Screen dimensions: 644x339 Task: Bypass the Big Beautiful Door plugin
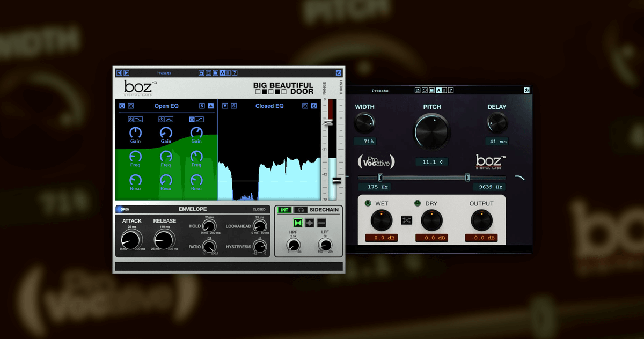(x=339, y=73)
